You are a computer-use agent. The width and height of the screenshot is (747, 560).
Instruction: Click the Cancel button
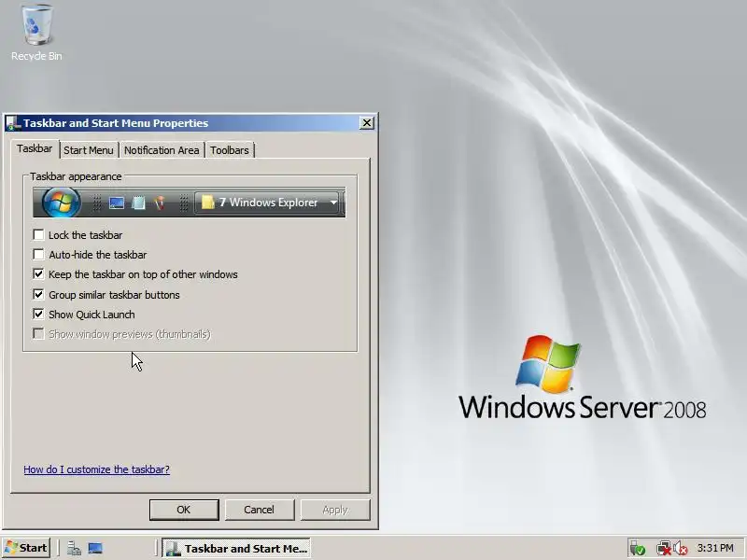[260, 510]
